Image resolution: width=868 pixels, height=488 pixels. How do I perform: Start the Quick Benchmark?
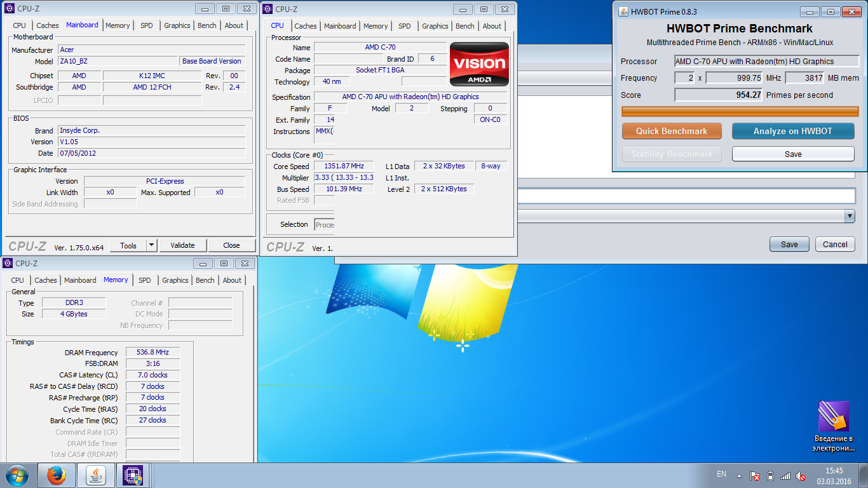[672, 131]
